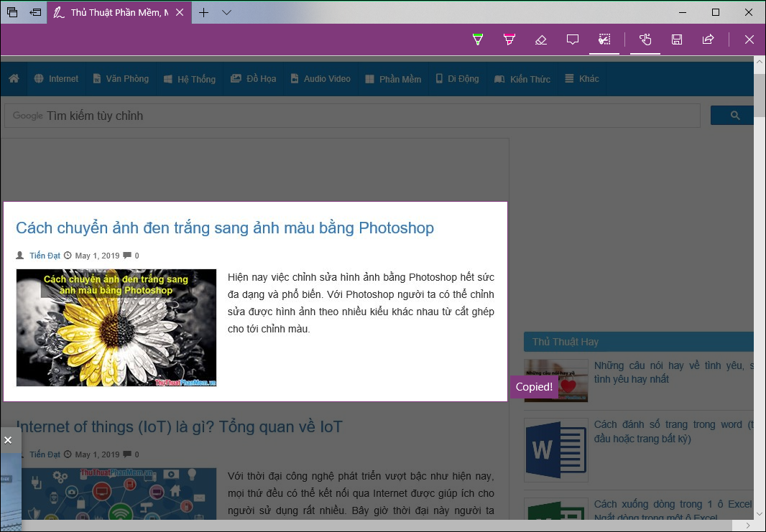Screen dimensions: 766x532
Task: Share the web note
Action: [x=708, y=39]
